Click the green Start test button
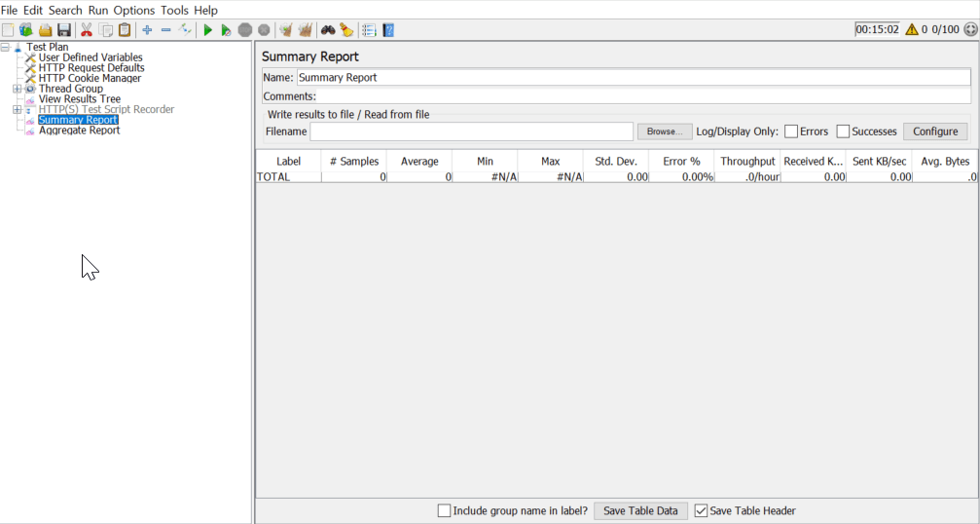This screenshot has height=524, width=980. click(207, 30)
